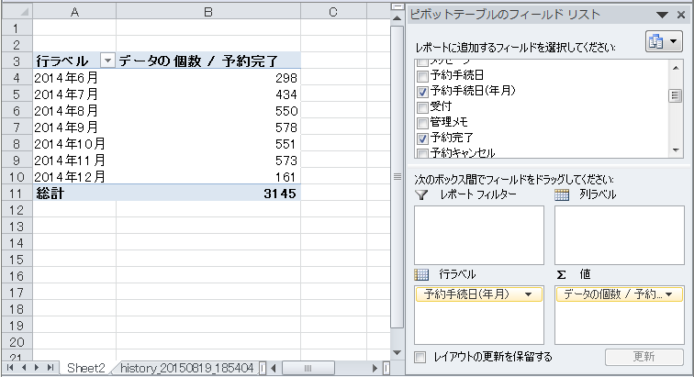
Task: Check the 予約手続日 field checkbox
Action: coord(423,76)
